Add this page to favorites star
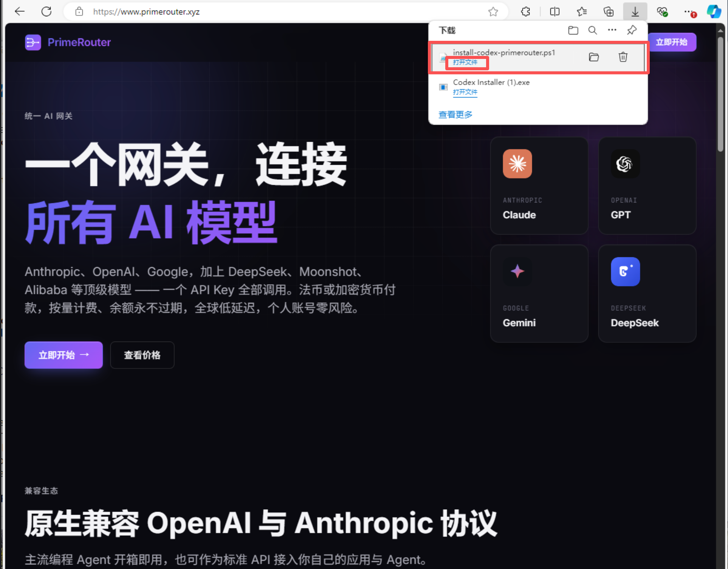 pyautogui.click(x=493, y=12)
